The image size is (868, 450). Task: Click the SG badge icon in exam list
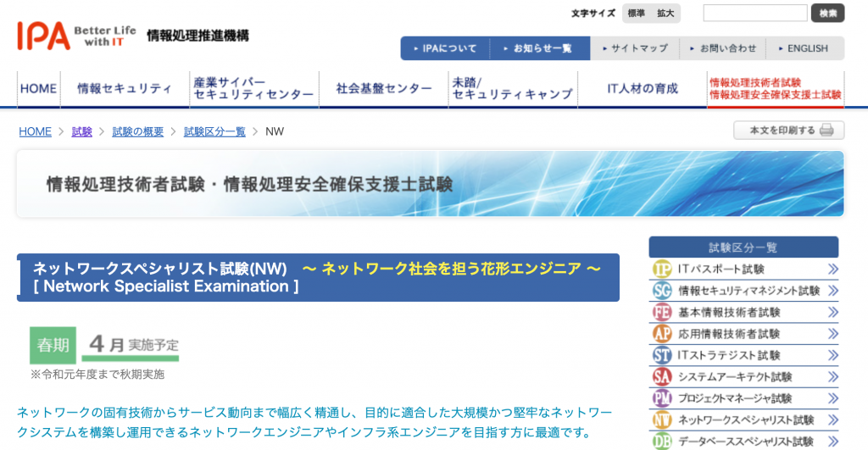[662, 291]
